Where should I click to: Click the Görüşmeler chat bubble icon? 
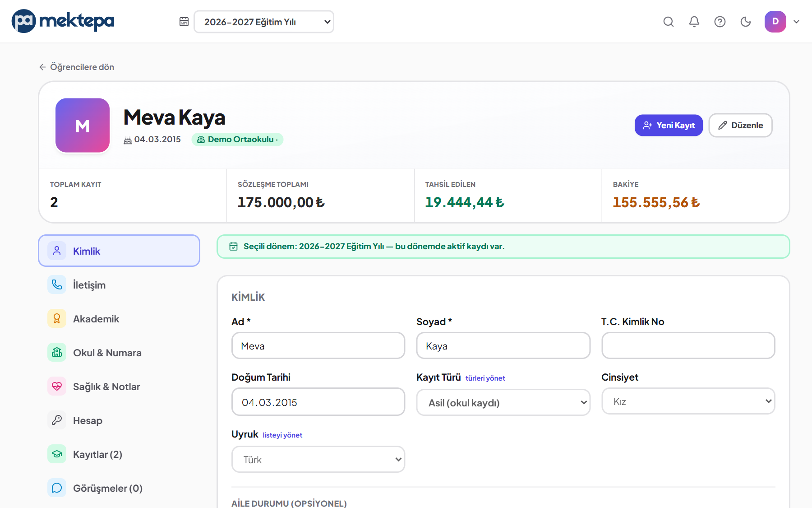click(57, 488)
